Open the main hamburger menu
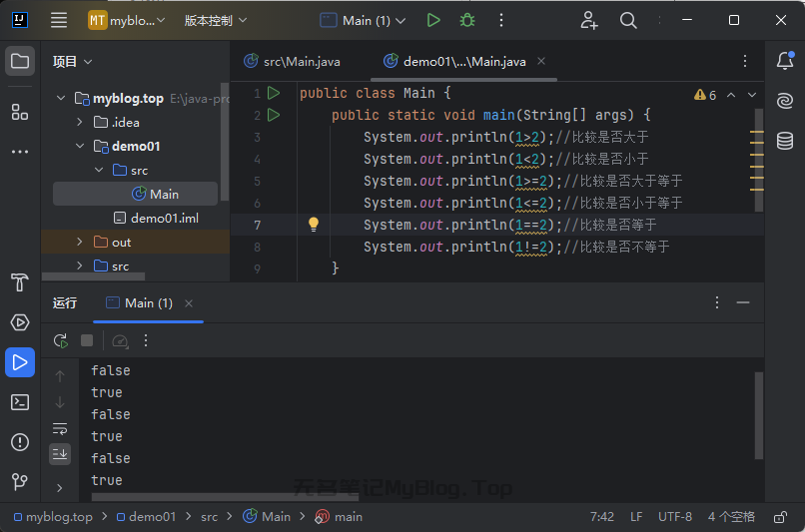 click(59, 21)
